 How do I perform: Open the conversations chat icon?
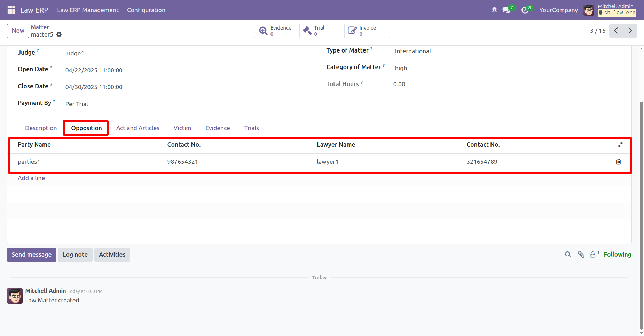point(506,10)
